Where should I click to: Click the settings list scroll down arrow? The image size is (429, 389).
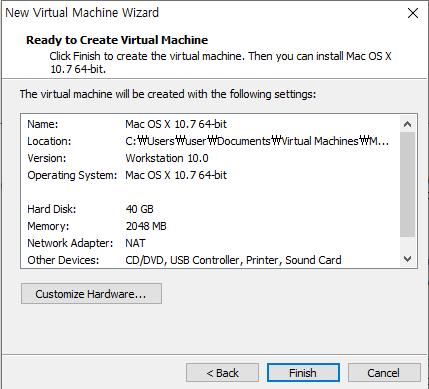pos(407,259)
